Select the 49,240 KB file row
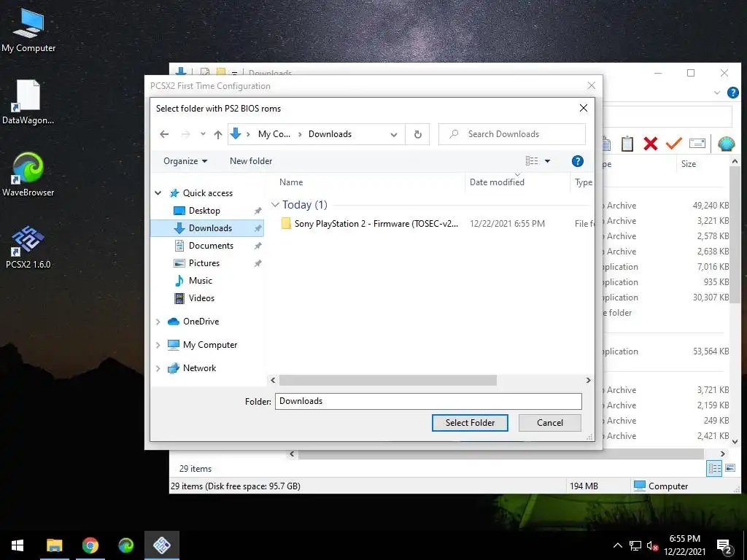The width and height of the screenshot is (747, 560). tap(666, 206)
